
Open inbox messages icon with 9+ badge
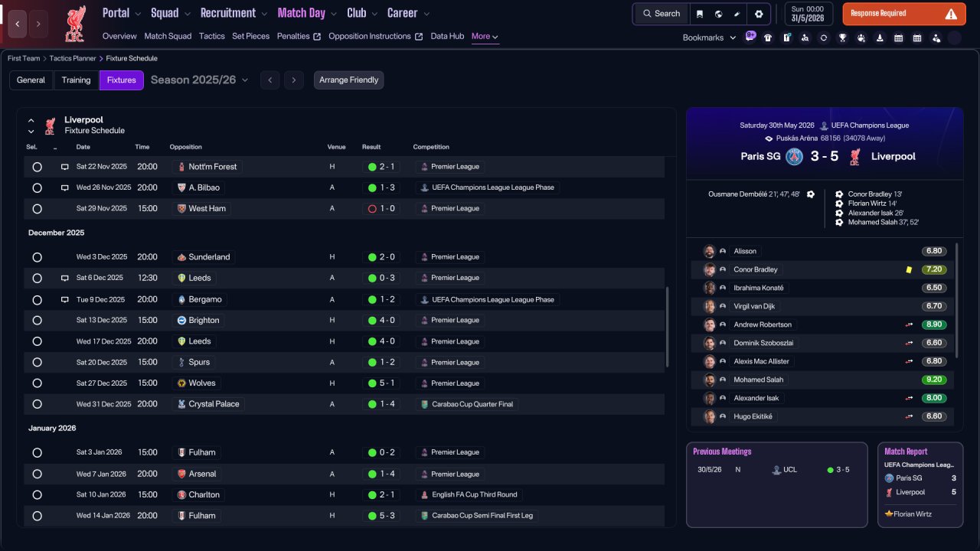tap(750, 37)
